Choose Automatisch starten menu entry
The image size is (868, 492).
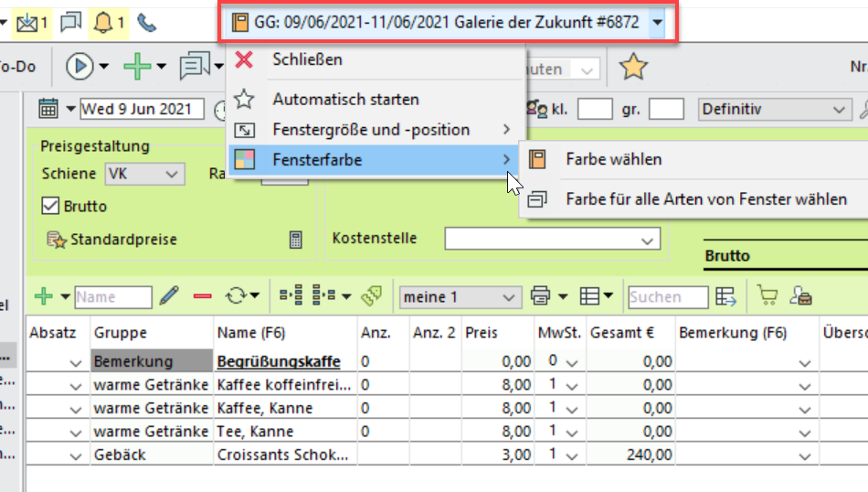pyautogui.click(x=345, y=99)
